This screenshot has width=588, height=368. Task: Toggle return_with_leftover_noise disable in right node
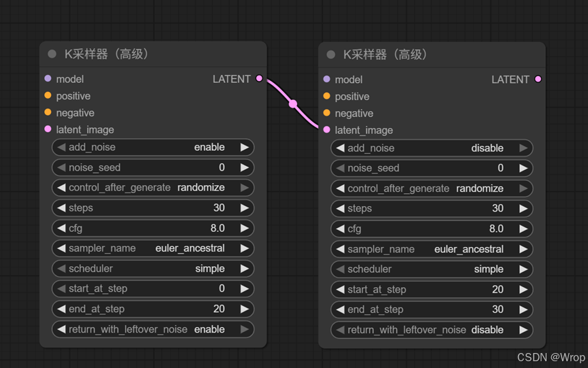[432, 330]
